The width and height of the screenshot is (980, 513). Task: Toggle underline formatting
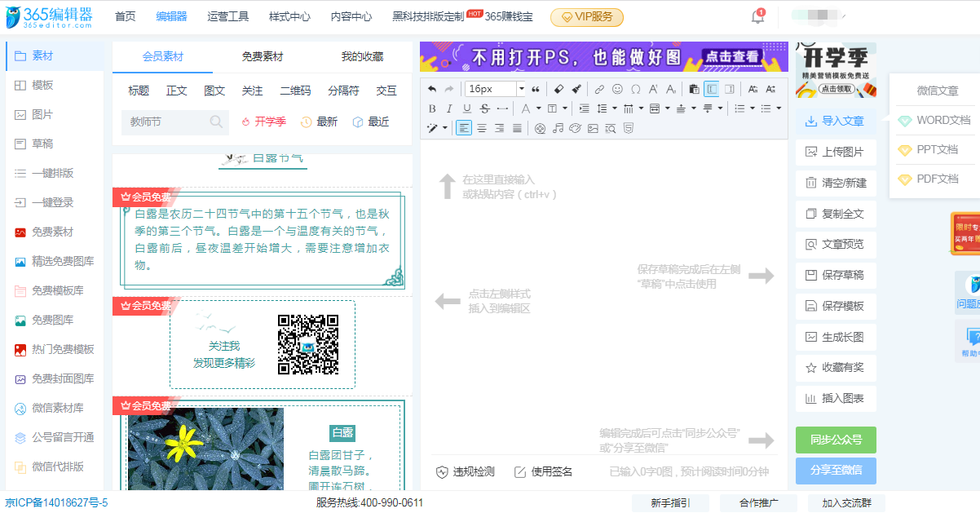[466, 108]
